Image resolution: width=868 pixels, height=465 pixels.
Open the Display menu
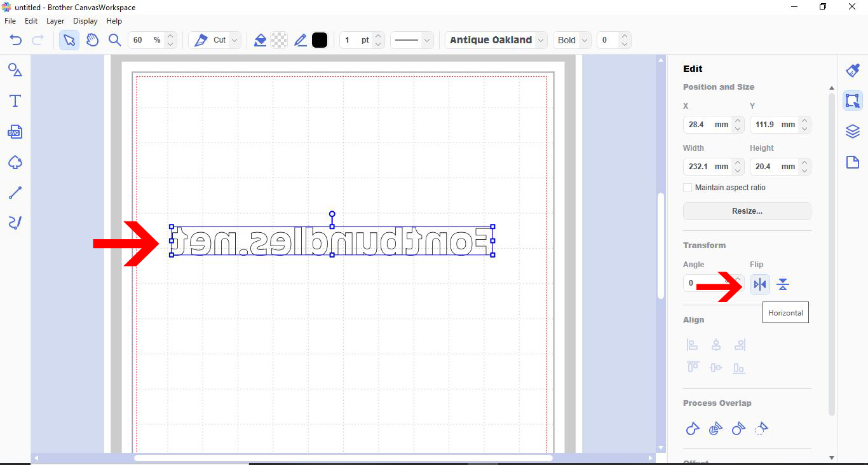(x=85, y=21)
